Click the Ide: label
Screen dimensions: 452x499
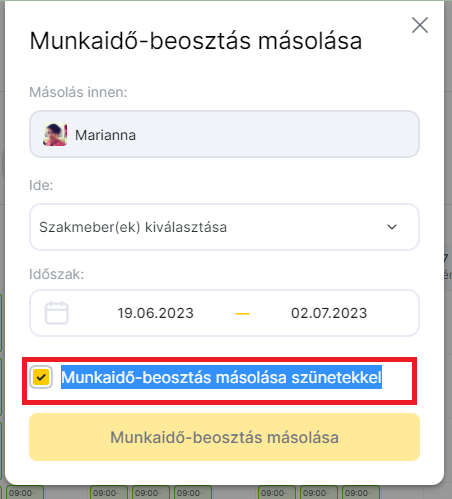click(41, 185)
